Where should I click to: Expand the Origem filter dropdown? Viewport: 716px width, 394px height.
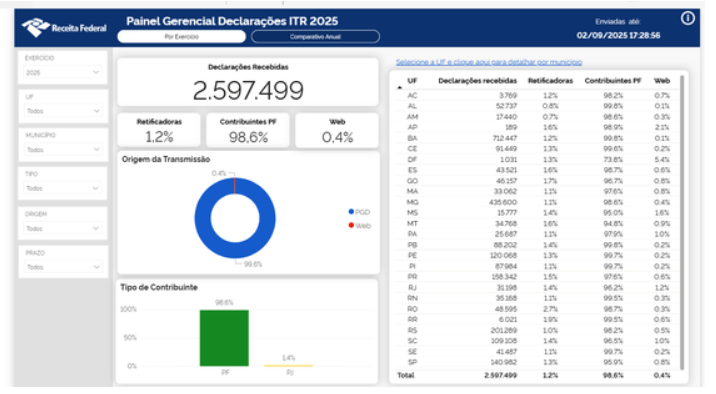(63, 228)
